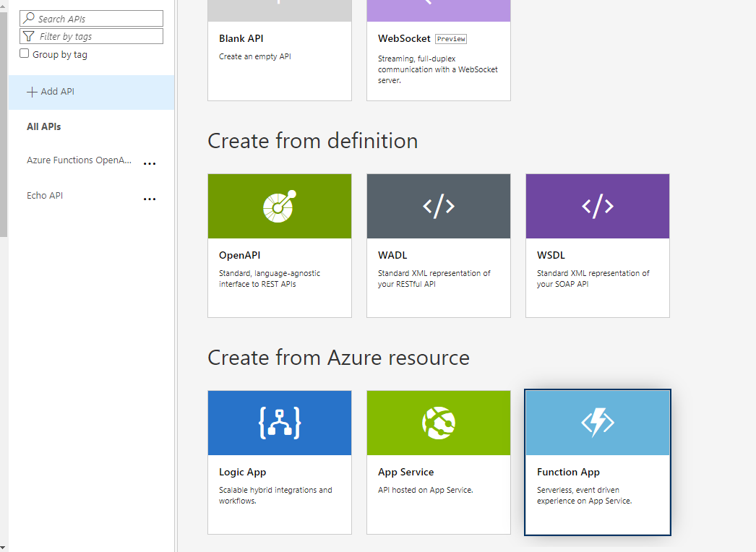Click the Blank API tile title
The height and width of the screenshot is (552, 756).
(x=241, y=38)
